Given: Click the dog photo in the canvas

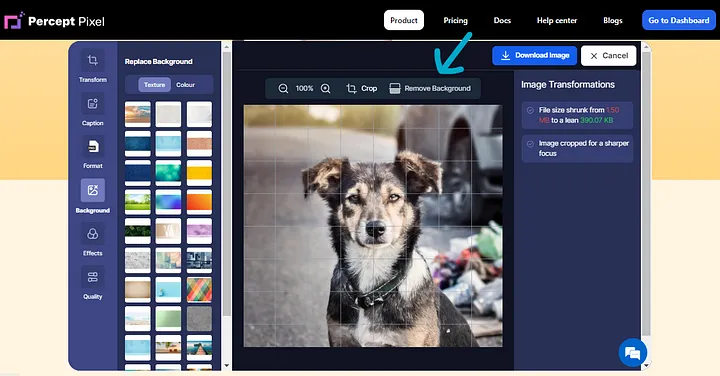Looking at the screenshot, I should [373, 226].
